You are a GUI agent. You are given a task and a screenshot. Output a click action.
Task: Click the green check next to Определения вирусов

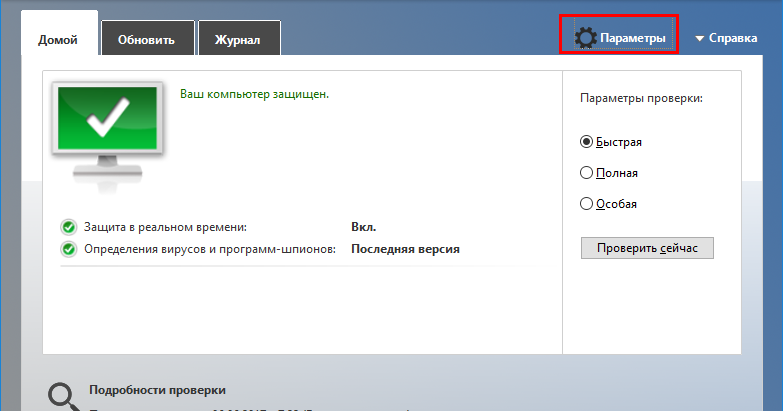pos(68,249)
